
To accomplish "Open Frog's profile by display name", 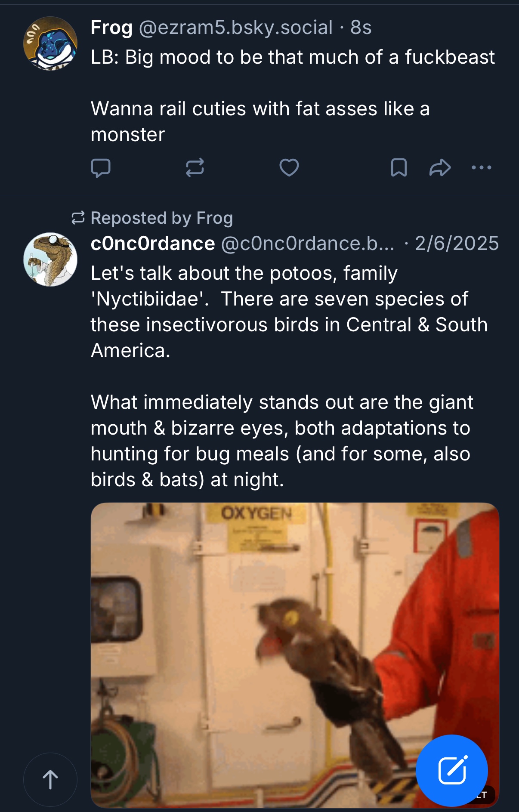I will [x=111, y=28].
